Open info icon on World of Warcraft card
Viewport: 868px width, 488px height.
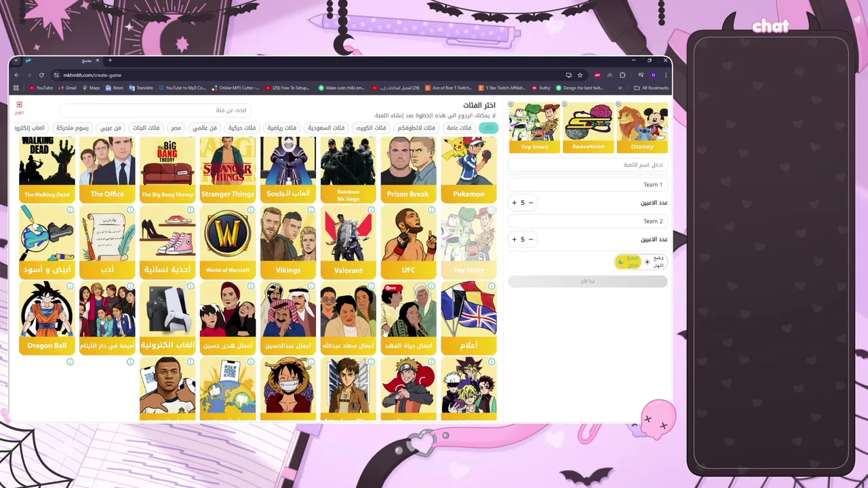pyautogui.click(x=251, y=210)
